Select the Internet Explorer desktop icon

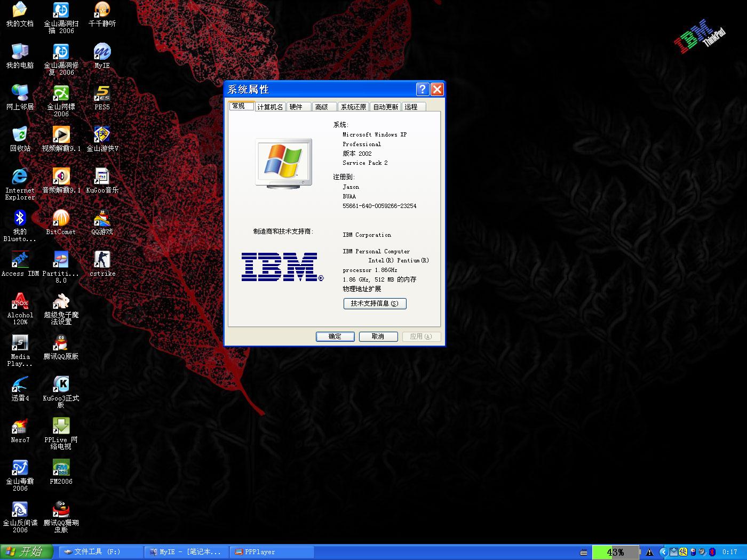[20, 177]
